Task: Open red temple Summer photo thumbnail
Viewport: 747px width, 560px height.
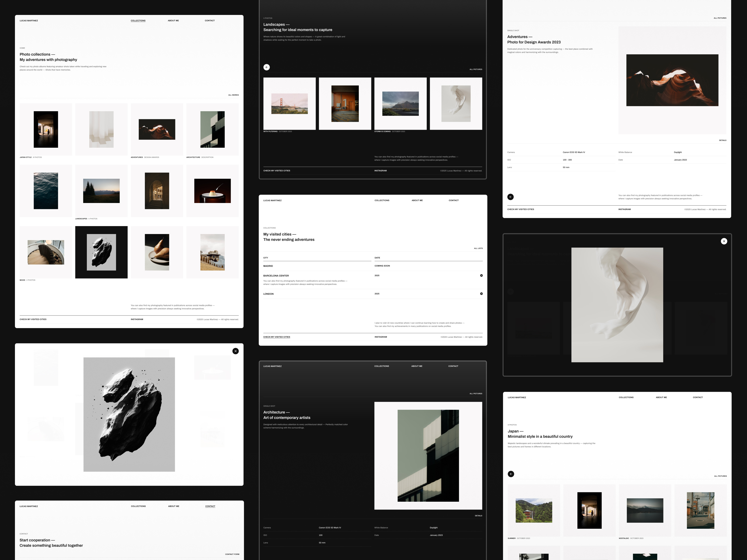Action: click(x=534, y=510)
